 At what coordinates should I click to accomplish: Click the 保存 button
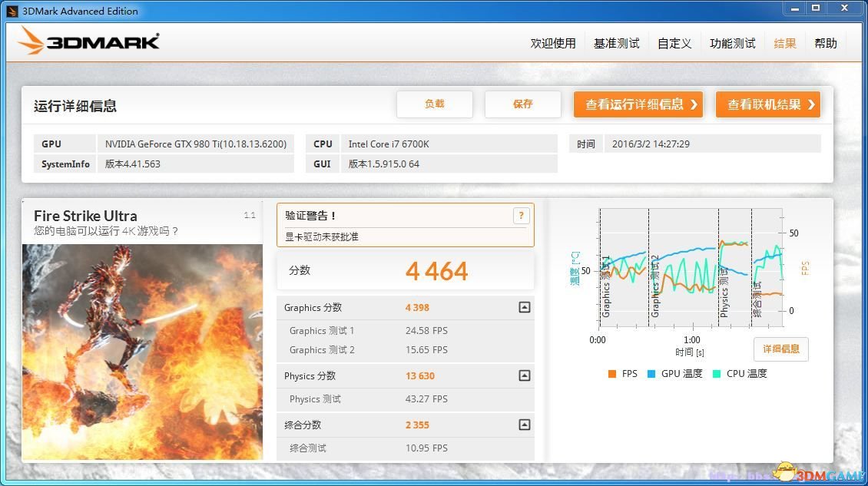[x=522, y=104]
